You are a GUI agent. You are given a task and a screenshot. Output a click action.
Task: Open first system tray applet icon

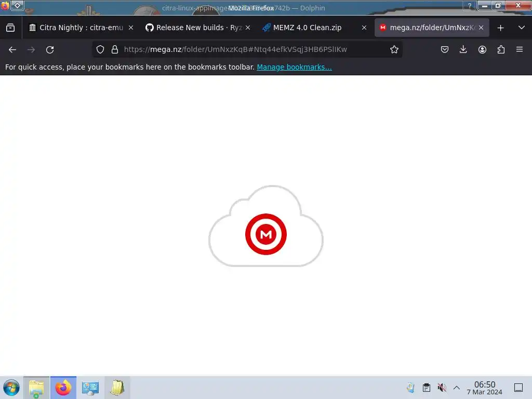(x=410, y=388)
